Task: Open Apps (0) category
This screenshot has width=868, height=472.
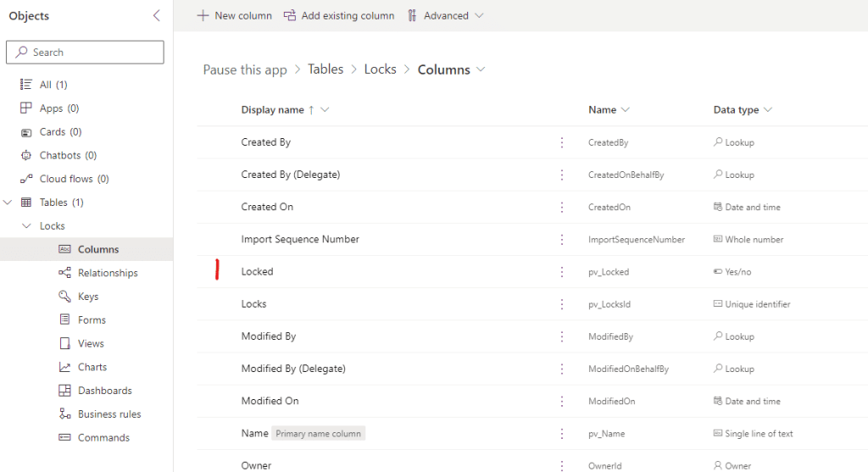Action: pos(49,108)
